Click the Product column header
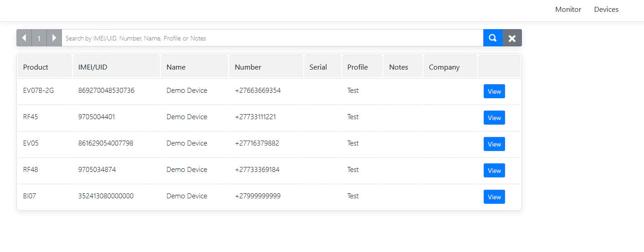 36,67
